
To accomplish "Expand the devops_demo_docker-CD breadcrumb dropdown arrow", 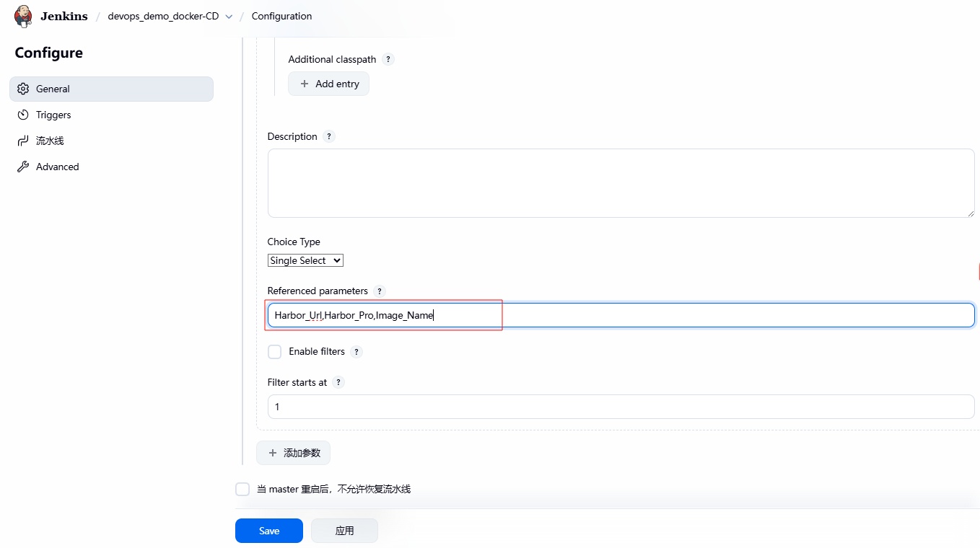I will pos(229,17).
